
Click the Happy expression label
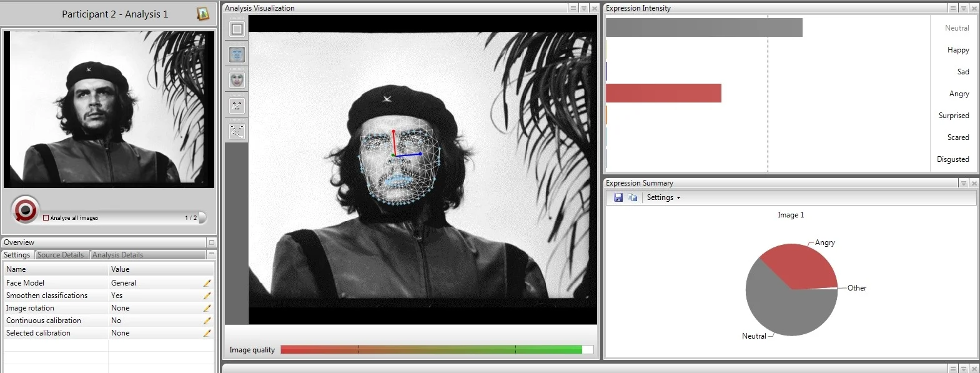958,50
